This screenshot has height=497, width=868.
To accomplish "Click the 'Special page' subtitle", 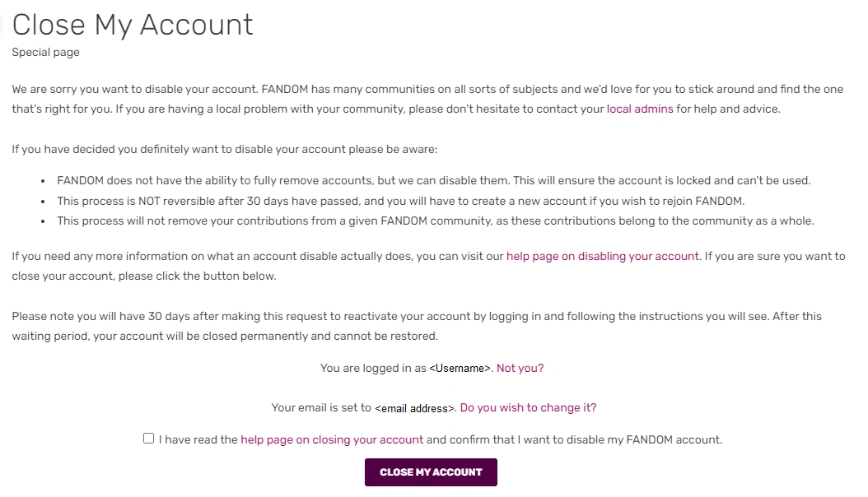I will coord(45,52).
